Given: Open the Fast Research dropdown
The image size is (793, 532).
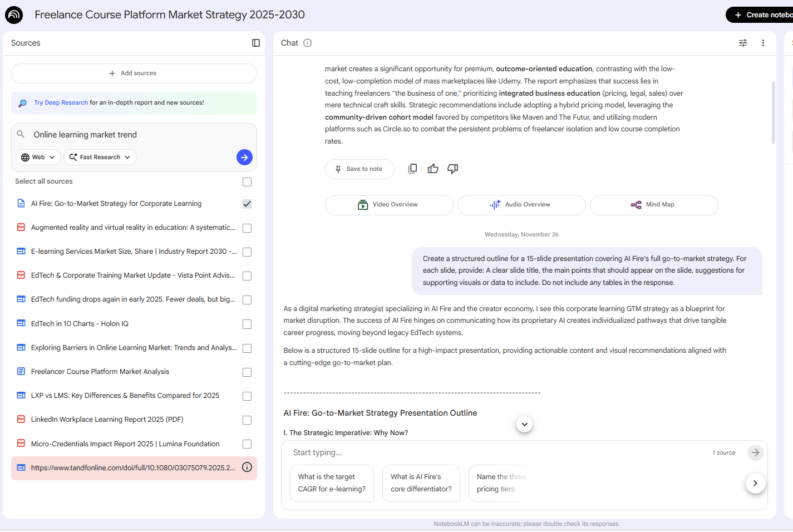Looking at the screenshot, I should (x=100, y=157).
